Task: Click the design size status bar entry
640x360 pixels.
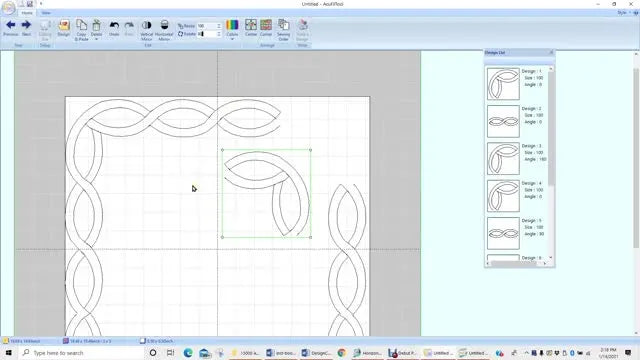Action: [x=157, y=341]
